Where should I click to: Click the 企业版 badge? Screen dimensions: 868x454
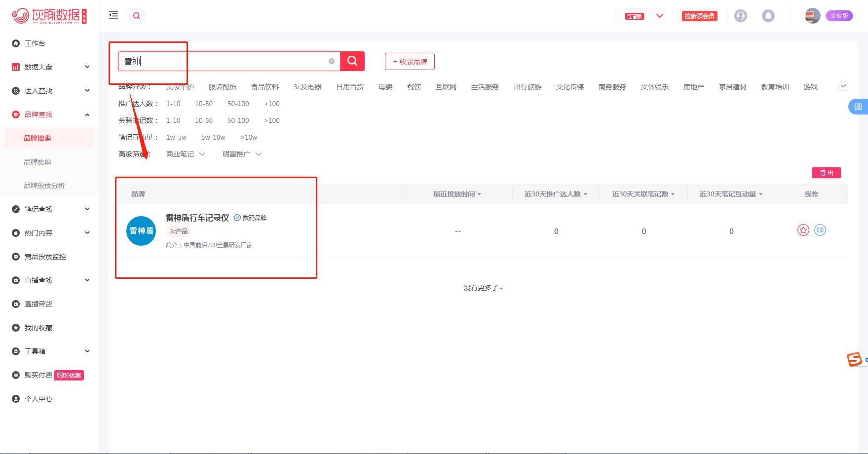click(x=839, y=16)
